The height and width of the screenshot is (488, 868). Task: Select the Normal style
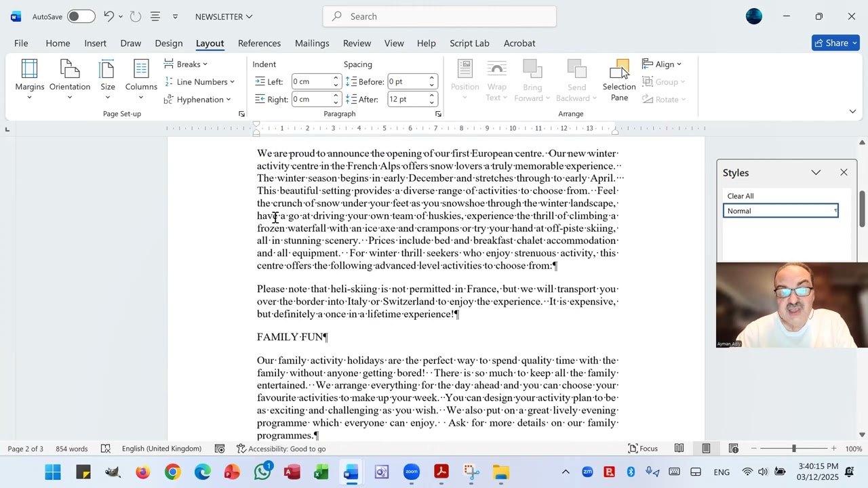(781, 211)
